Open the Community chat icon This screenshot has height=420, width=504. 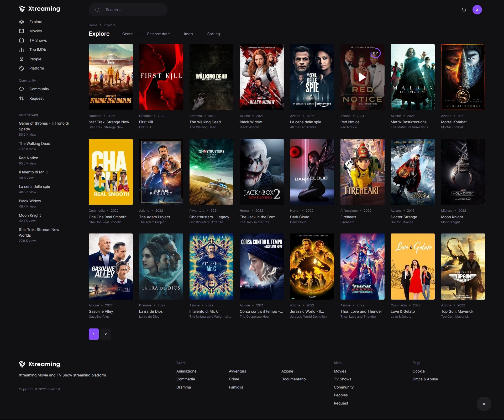(x=22, y=89)
